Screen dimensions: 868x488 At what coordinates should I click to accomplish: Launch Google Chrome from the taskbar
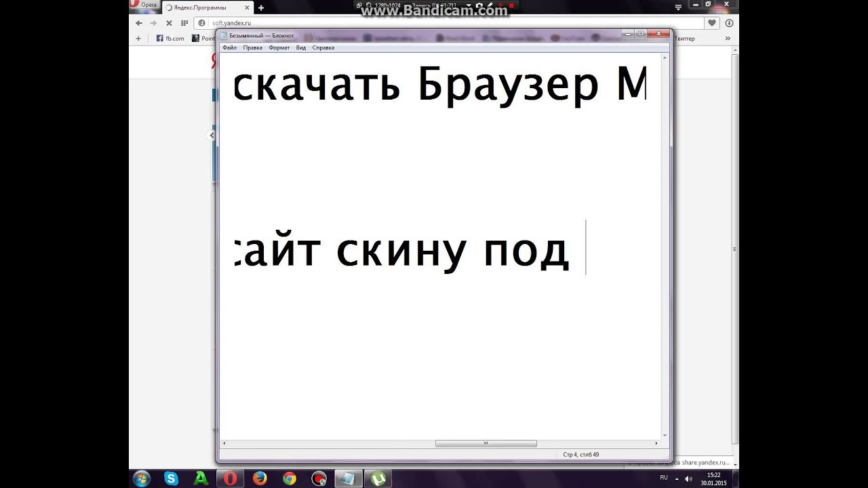click(x=290, y=479)
